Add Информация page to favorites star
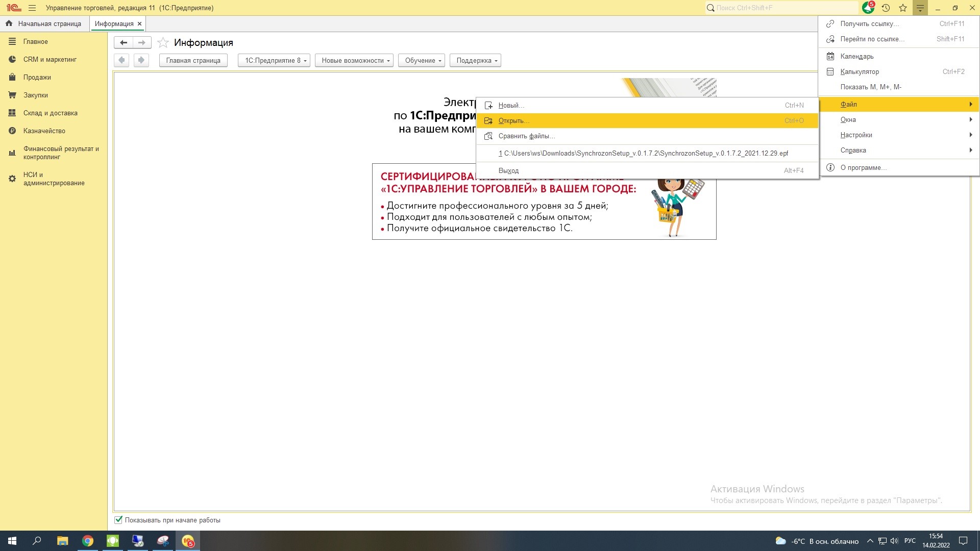The height and width of the screenshot is (551, 980). (x=163, y=43)
